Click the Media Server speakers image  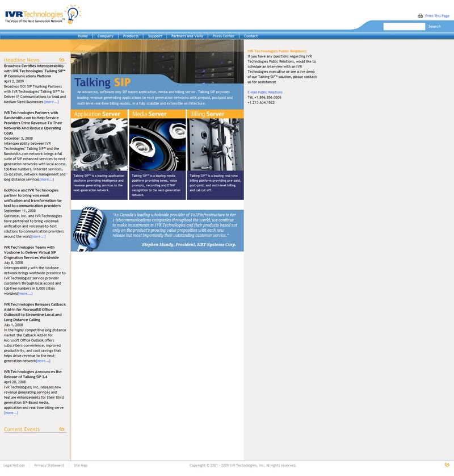pyautogui.click(x=157, y=144)
